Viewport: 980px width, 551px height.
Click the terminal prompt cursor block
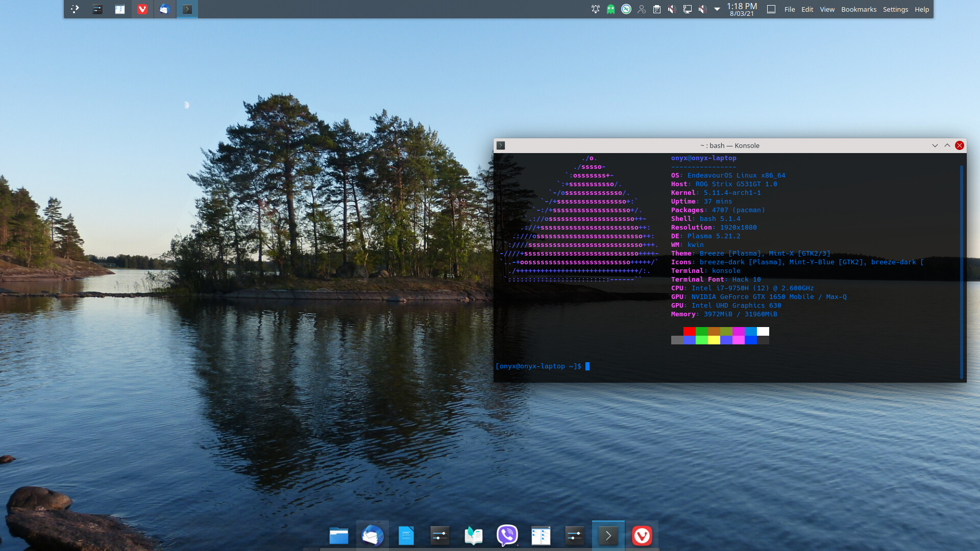pos(587,366)
